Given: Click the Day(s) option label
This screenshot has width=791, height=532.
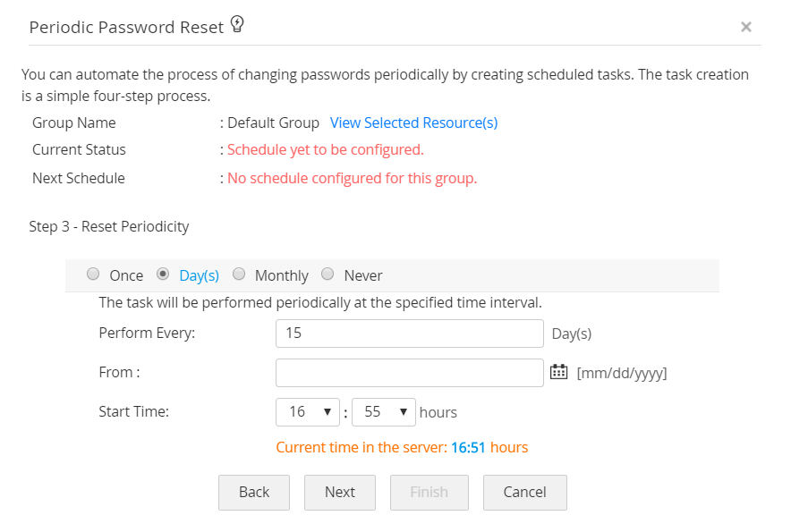Looking at the screenshot, I should point(200,275).
